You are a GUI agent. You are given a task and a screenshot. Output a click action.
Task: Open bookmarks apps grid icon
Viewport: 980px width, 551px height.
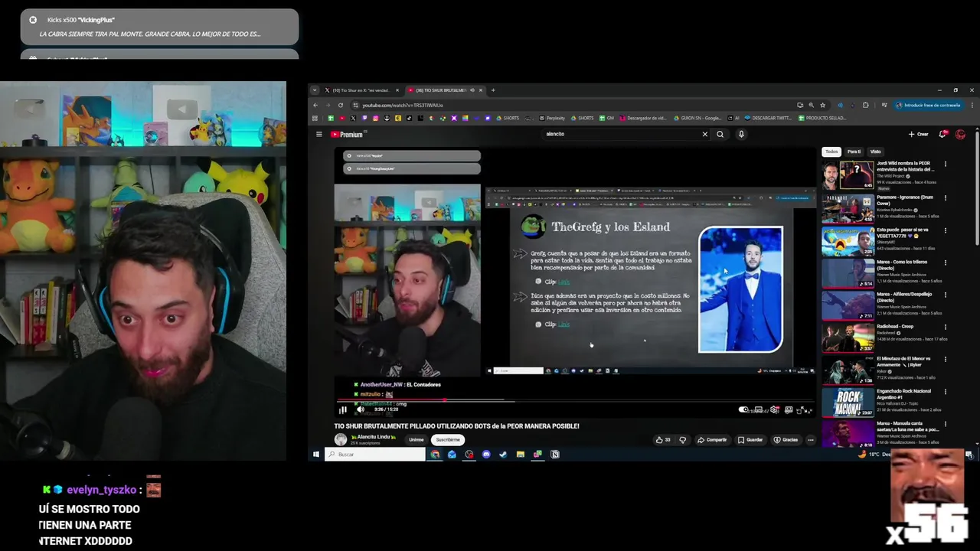315,118
